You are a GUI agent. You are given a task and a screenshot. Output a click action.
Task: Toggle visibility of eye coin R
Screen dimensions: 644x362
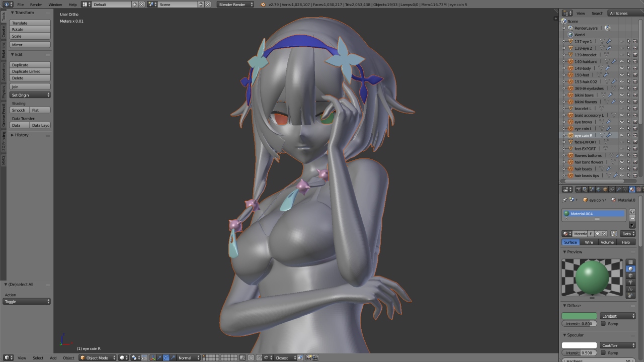pos(622,135)
